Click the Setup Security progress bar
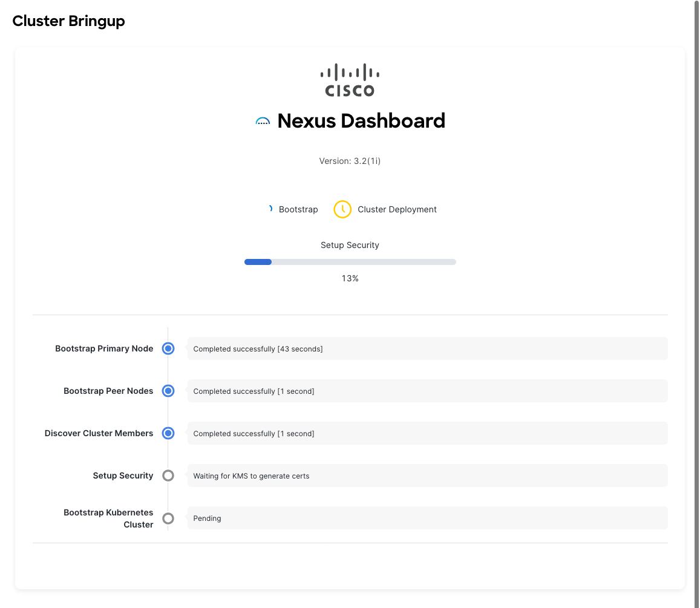This screenshot has height=608, width=700. [x=350, y=262]
